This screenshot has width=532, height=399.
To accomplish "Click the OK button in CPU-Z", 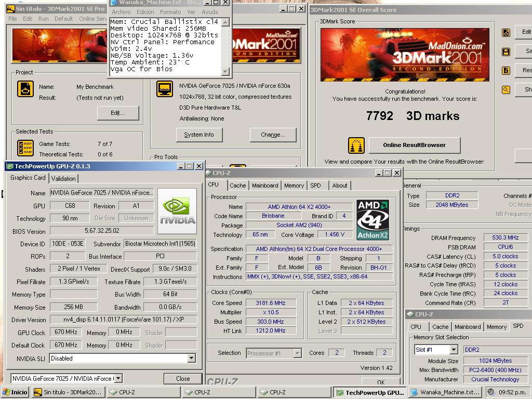I will pyautogui.click(x=381, y=382).
